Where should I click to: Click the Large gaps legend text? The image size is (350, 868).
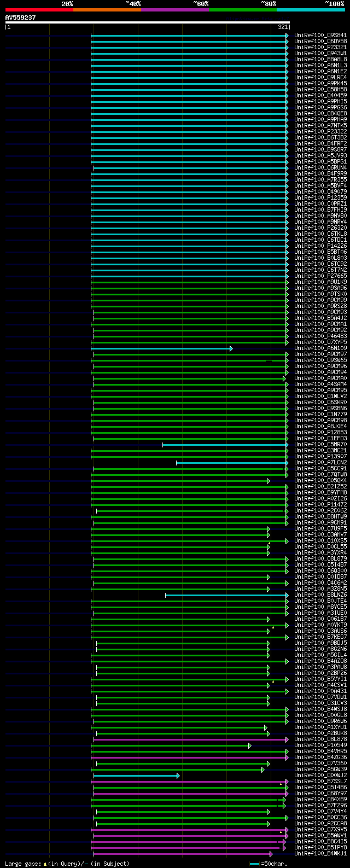67,864
